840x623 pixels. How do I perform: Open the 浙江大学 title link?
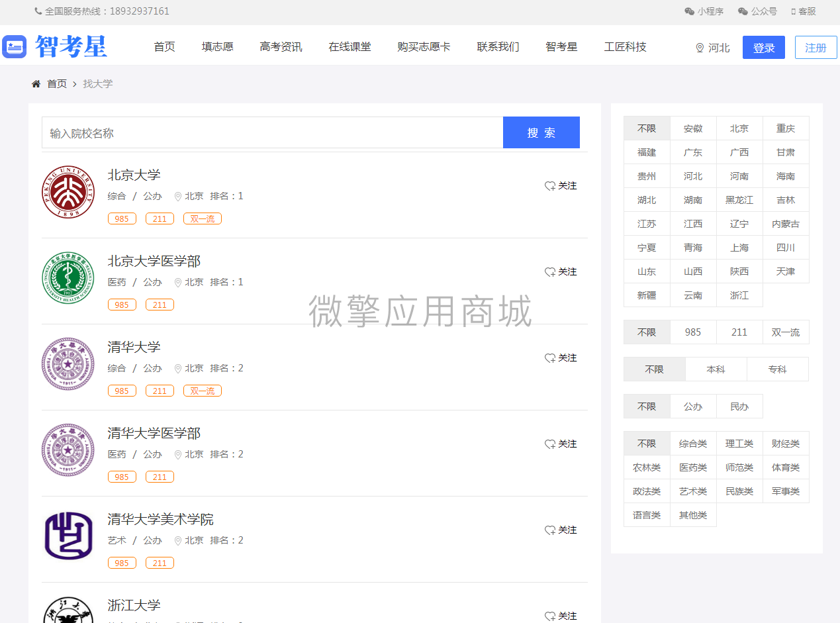tap(134, 605)
